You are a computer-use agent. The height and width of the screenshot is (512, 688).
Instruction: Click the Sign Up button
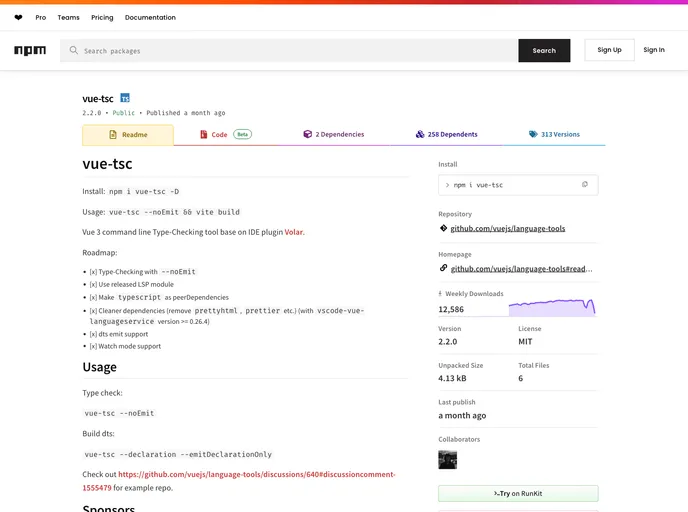(x=609, y=50)
